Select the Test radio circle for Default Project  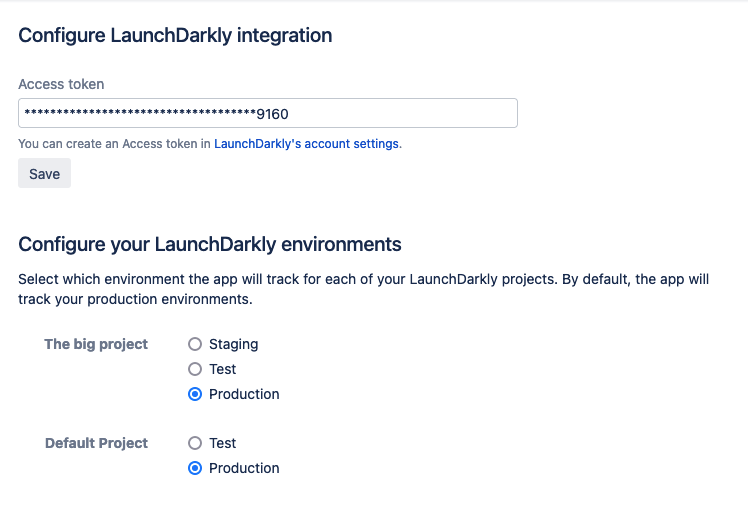(x=195, y=443)
